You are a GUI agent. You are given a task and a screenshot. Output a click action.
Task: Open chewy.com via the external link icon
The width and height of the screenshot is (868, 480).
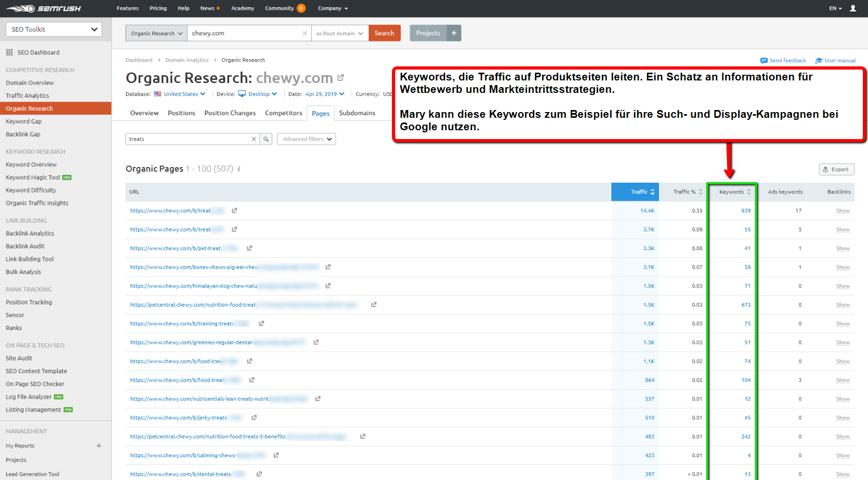pyautogui.click(x=341, y=77)
